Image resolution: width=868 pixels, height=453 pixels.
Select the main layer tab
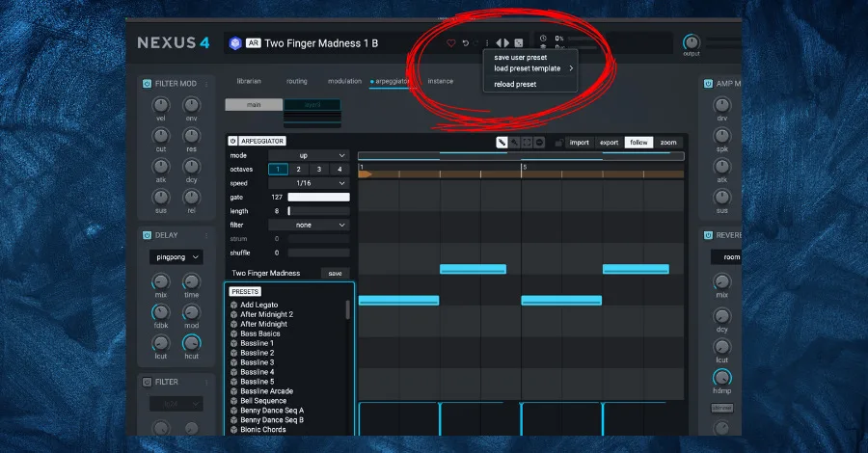[x=254, y=104]
